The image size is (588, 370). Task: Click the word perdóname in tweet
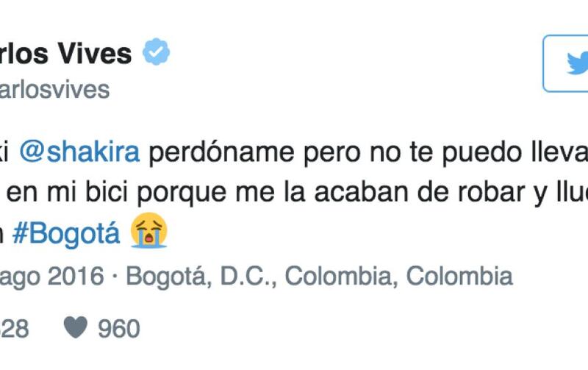point(221,153)
